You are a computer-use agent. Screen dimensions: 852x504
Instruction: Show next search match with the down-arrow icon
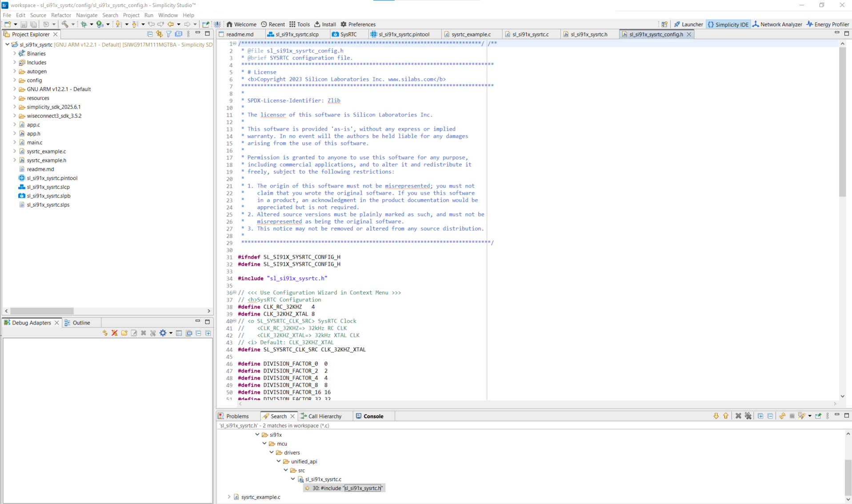716,416
